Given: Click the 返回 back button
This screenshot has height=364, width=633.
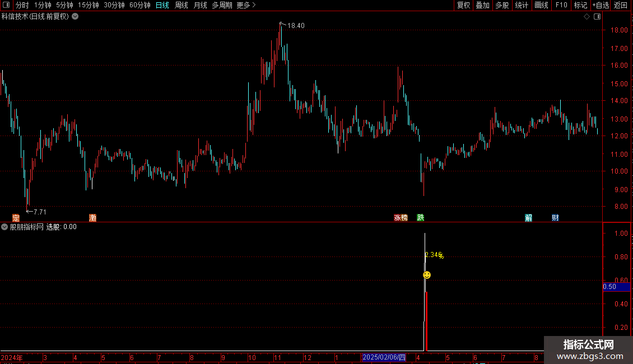Looking at the screenshot, I should point(621,5).
